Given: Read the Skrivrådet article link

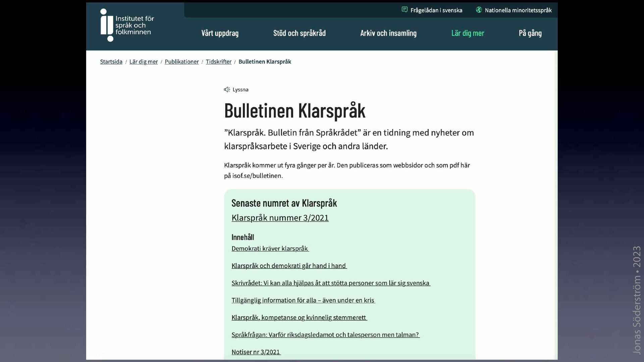Looking at the screenshot, I should point(330,283).
